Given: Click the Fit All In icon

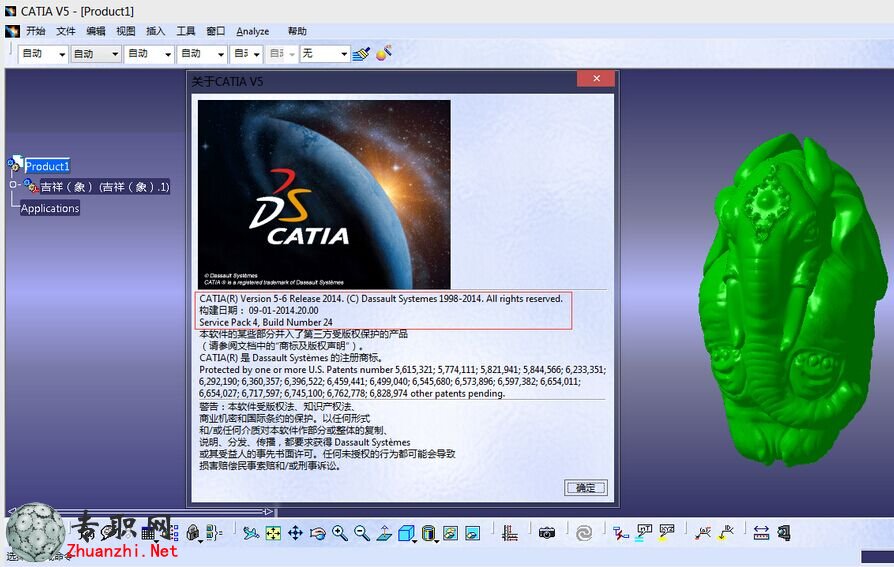Looking at the screenshot, I should [x=274, y=533].
